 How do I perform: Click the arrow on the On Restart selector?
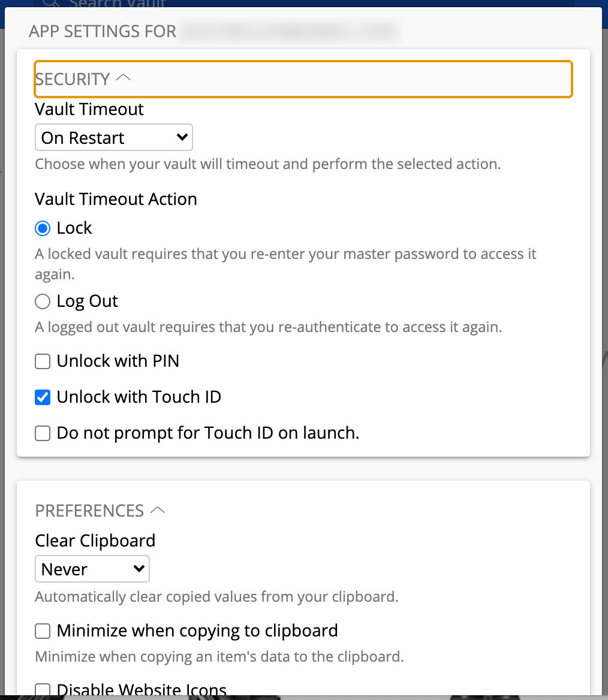182,137
